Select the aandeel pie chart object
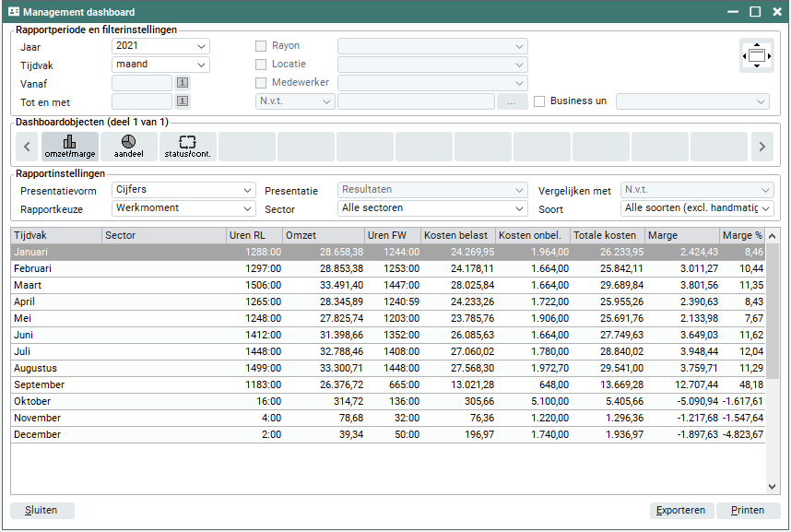791x532 pixels. coord(128,146)
